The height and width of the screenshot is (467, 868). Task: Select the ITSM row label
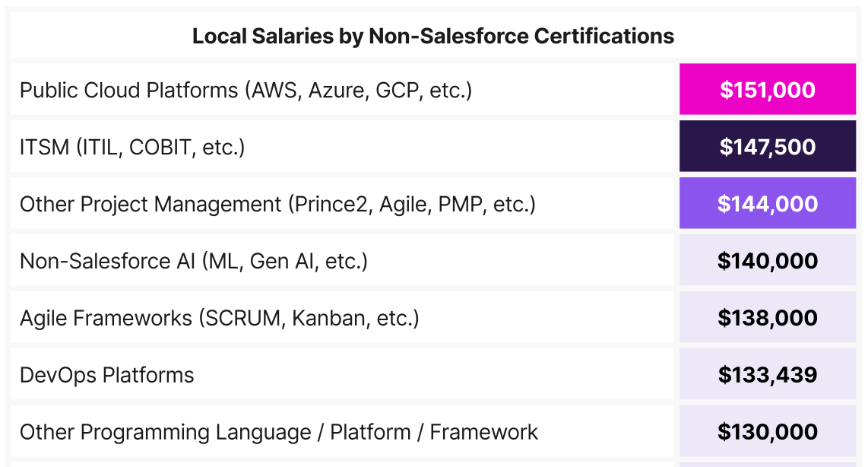click(132, 147)
